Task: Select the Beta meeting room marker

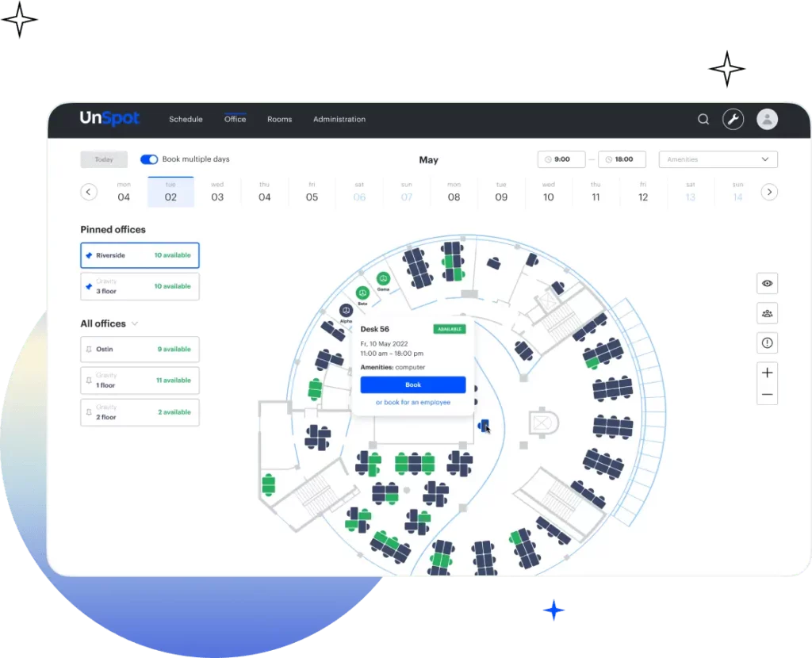Action: (x=362, y=293)
